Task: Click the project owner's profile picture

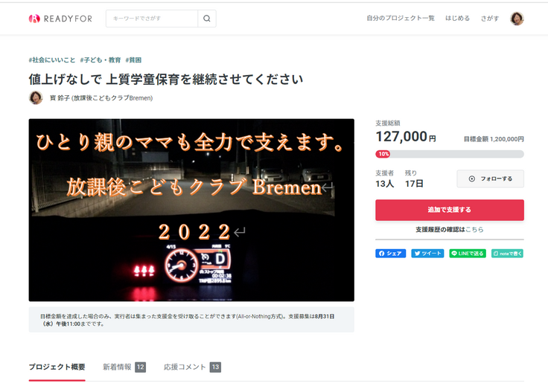Action: [36, 97]
